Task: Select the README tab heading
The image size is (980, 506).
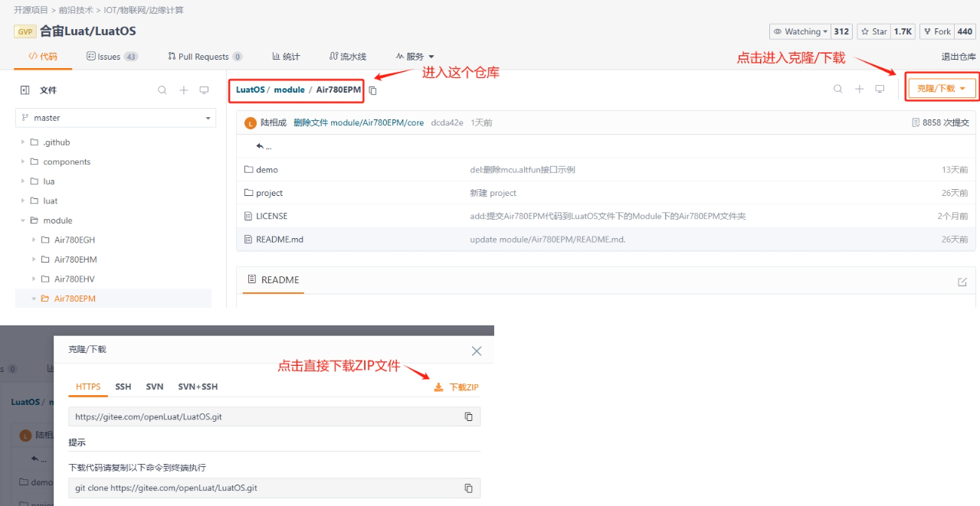Action: (272, 280)
